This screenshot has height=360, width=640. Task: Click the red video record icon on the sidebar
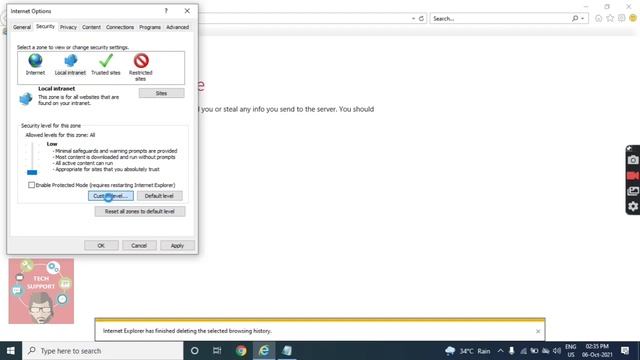(633, 176)
